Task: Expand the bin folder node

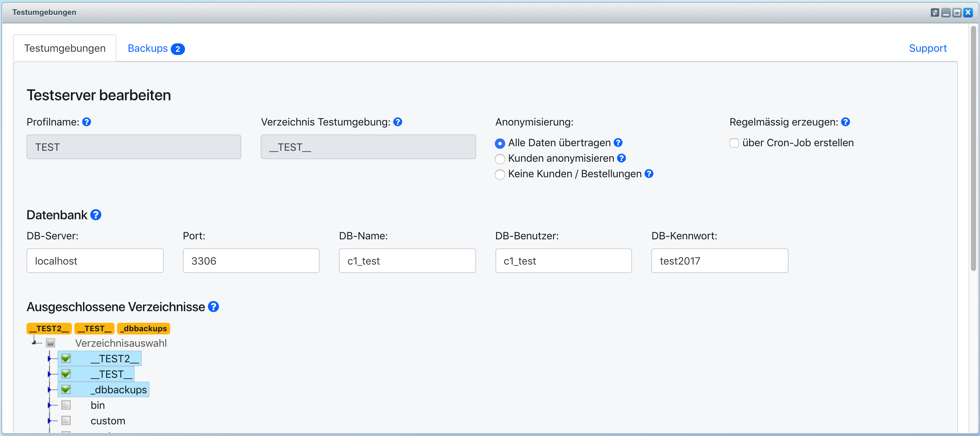Action: coord(49,405)
